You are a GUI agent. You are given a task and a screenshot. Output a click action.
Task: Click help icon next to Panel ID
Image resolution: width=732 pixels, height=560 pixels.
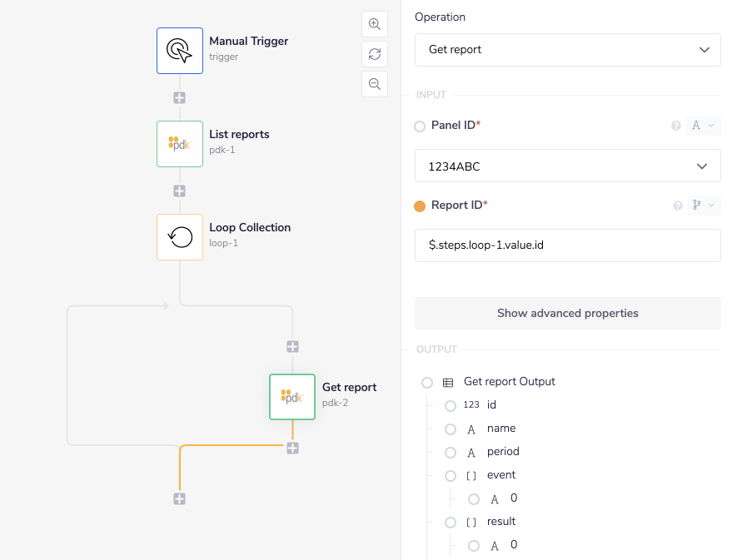676,126
